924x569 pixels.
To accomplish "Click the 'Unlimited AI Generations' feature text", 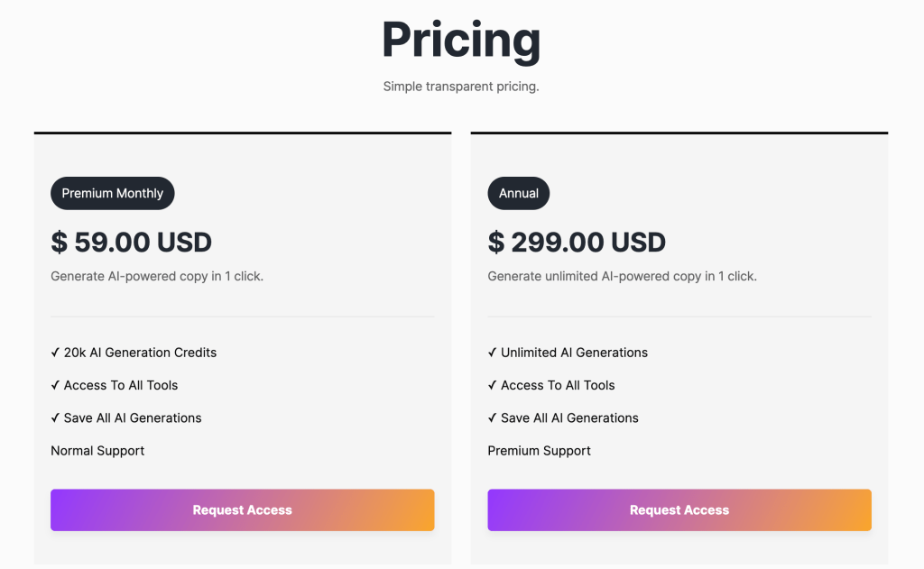I will point(575,353).
